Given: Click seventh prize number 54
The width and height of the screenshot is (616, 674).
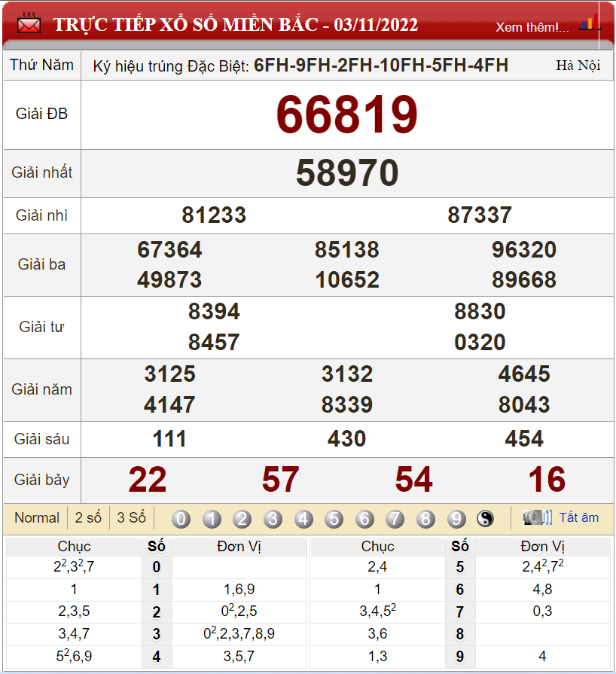Looking at the screenshot, I should pos(414,480).
